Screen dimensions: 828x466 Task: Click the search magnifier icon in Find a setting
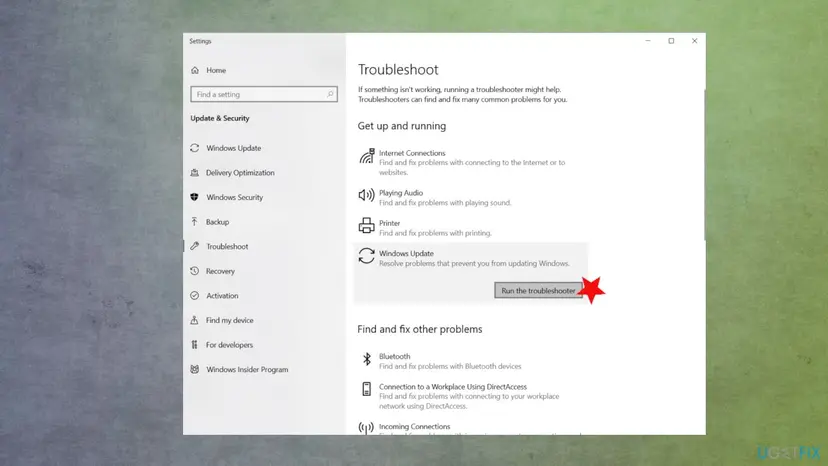[330, 94]
